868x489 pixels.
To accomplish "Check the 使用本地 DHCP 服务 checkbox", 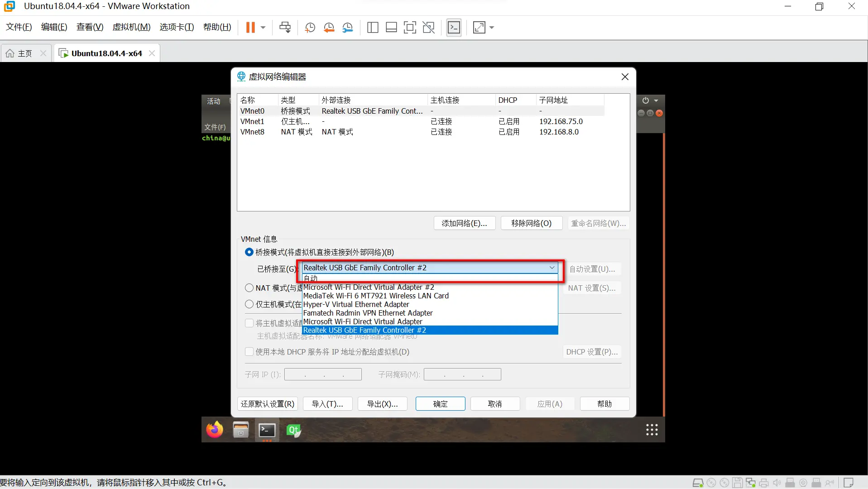I will tap(249, 352).
